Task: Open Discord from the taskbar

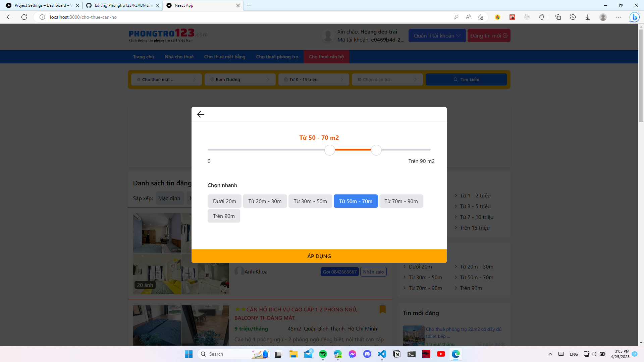Action: point(367,354)
